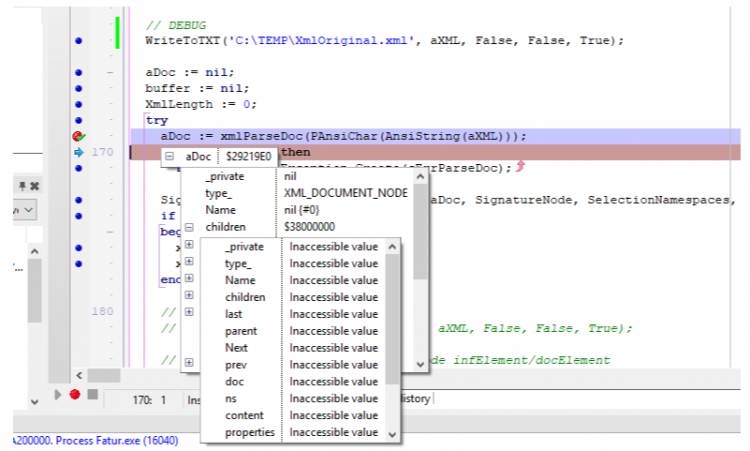
Task: Click 'Process Fatur.exe (16040)' status text
Action: pyautogui.click(x=117, y=440)
